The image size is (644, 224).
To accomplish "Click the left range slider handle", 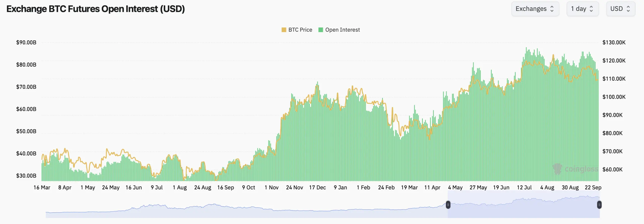I will 448,205.
